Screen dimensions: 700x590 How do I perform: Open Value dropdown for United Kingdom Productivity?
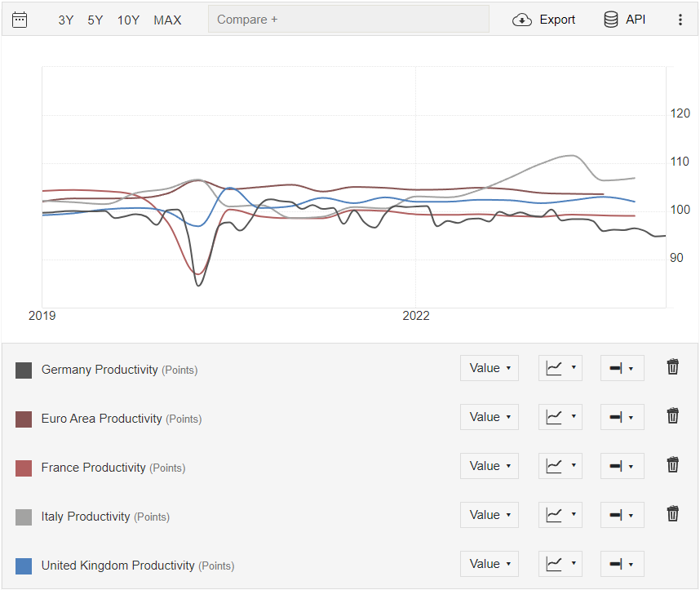pos(490,564)
